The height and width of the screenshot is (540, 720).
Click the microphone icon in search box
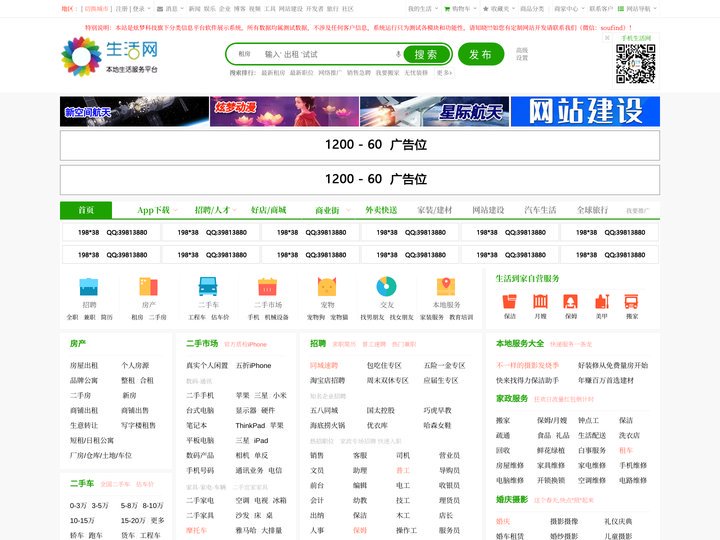click(x=398, y=54)
